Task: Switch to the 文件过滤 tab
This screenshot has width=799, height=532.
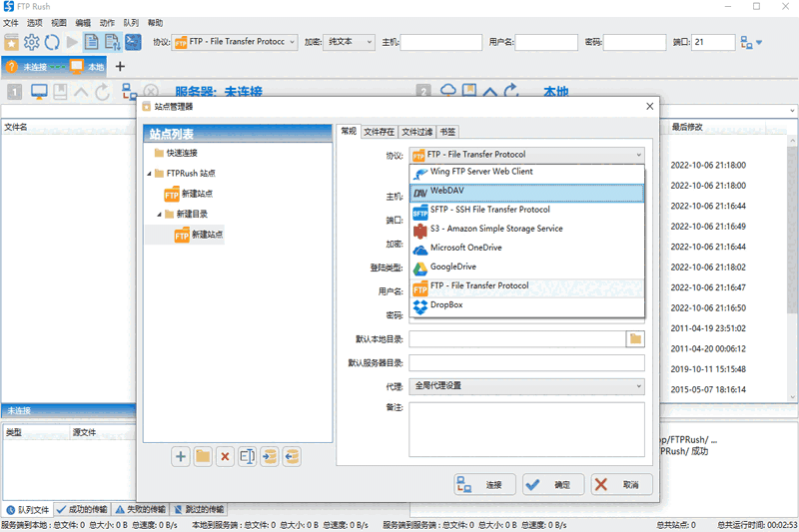Action: click(x=416, y=132)
